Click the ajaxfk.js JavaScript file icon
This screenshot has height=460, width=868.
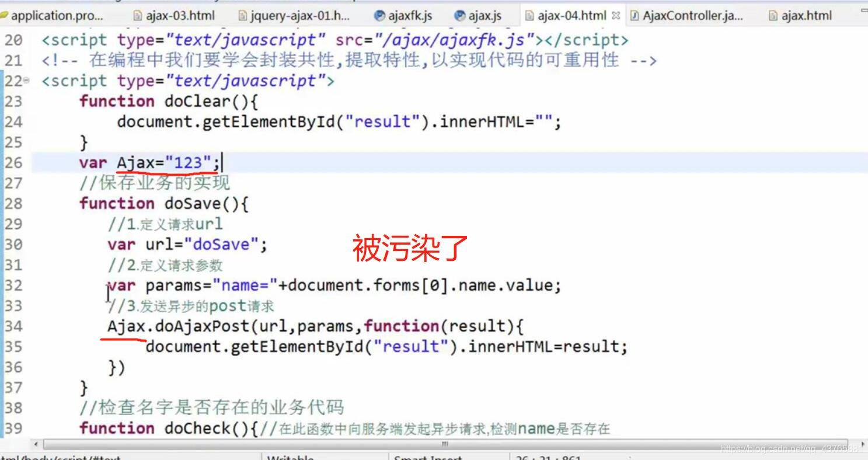[x=380, y=16]
